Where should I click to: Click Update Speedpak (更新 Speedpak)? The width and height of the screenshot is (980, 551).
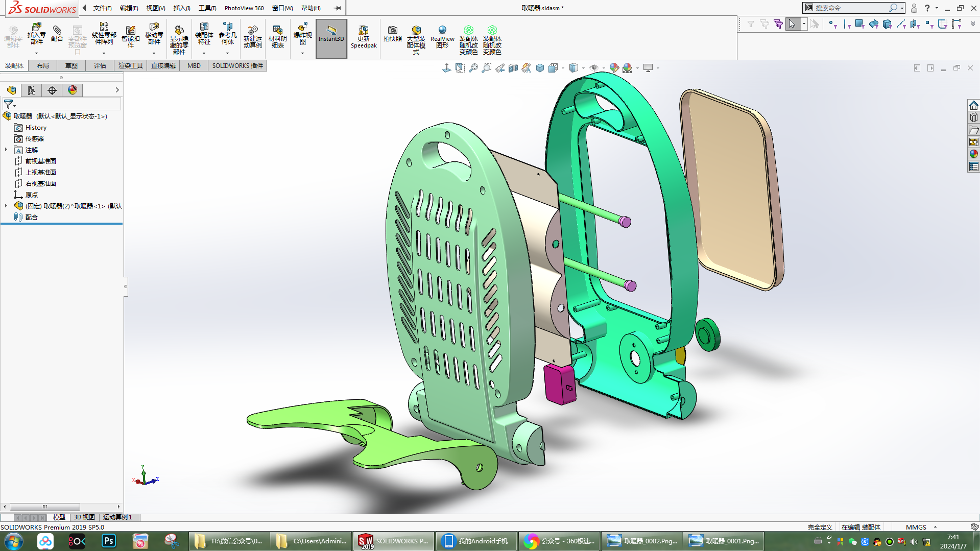click(364, 37)
